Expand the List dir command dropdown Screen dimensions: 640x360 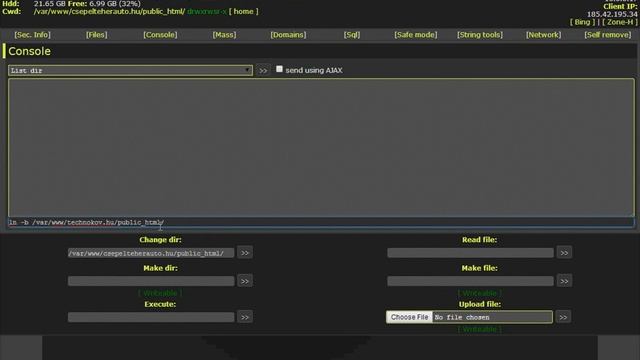130,71
